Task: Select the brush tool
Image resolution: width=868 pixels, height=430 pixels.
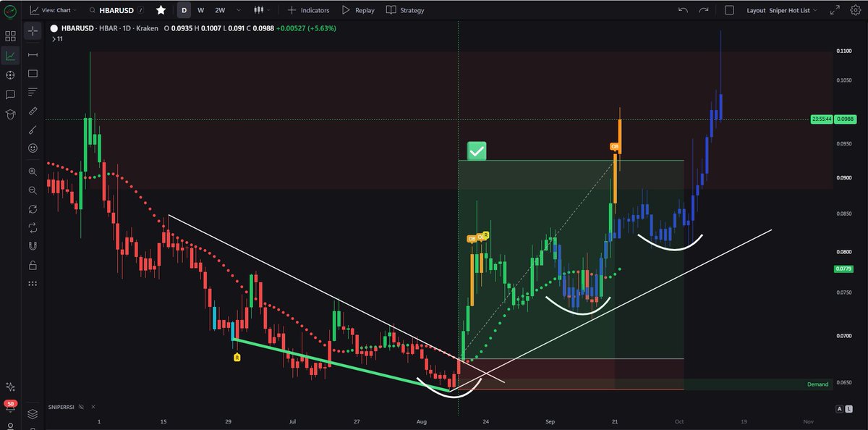Action: point(33,130)
